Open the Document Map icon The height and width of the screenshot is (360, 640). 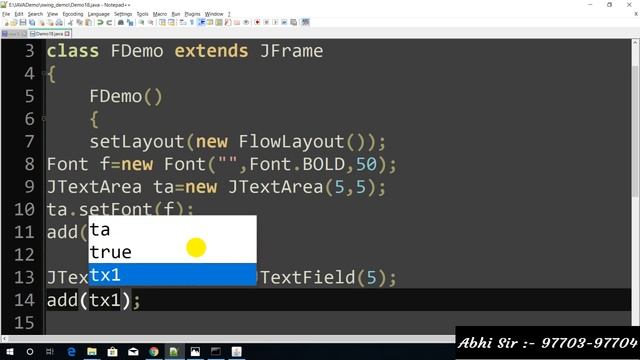point(219,22)
